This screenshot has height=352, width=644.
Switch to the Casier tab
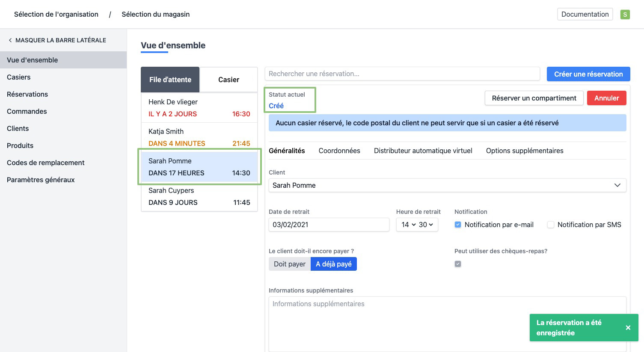pos(229,80)
